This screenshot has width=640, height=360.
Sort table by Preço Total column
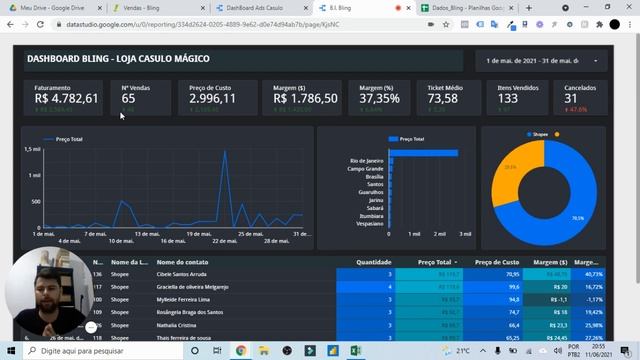[434, 262]
